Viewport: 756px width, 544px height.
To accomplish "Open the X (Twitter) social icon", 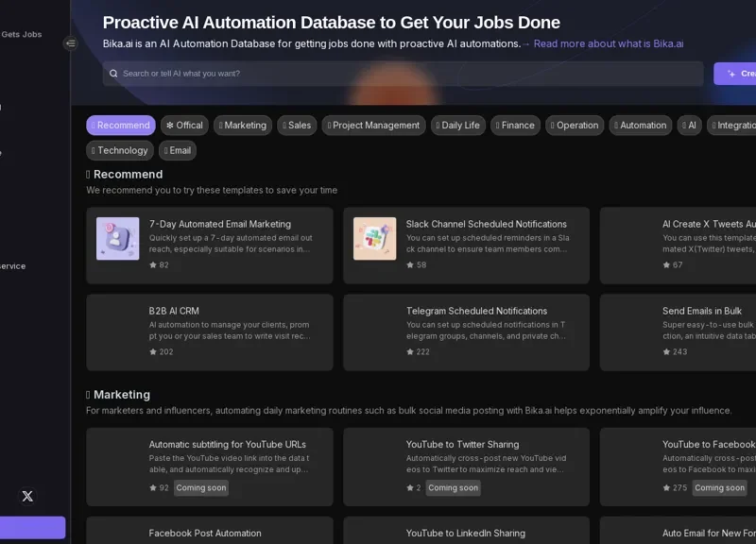I will pos(27,496).
